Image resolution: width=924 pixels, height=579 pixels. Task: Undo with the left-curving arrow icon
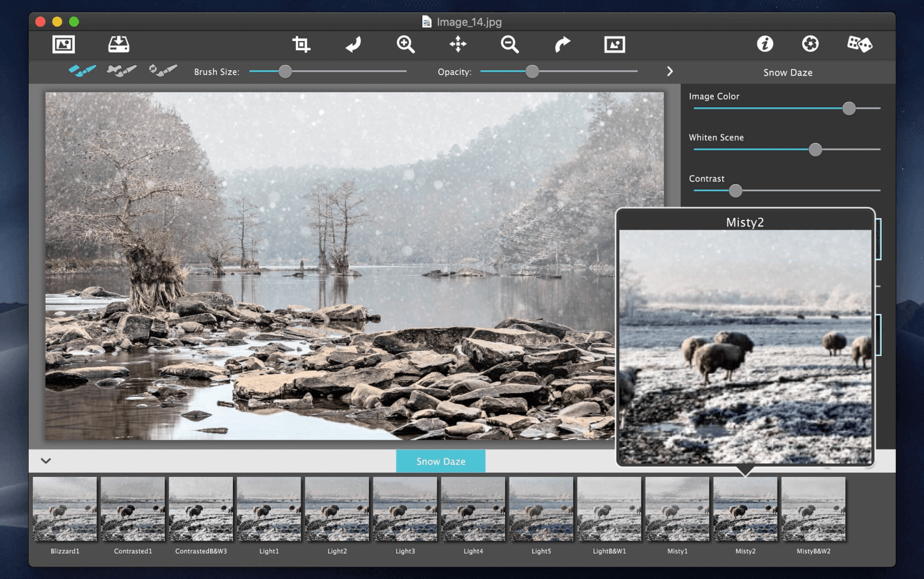[353, 44]
